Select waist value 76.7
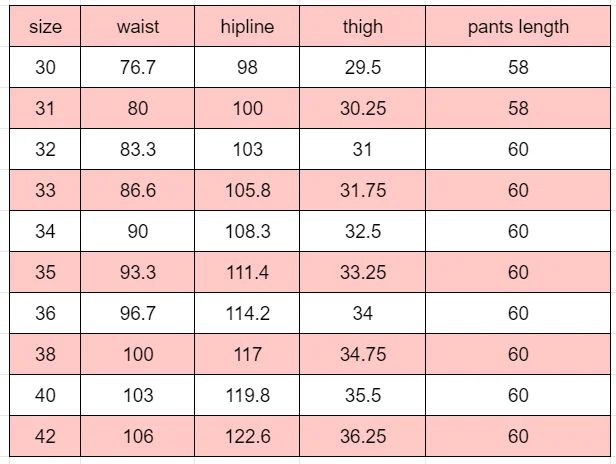Image resolution: width=616 pixels, height=464 pixels. point(138,68)
